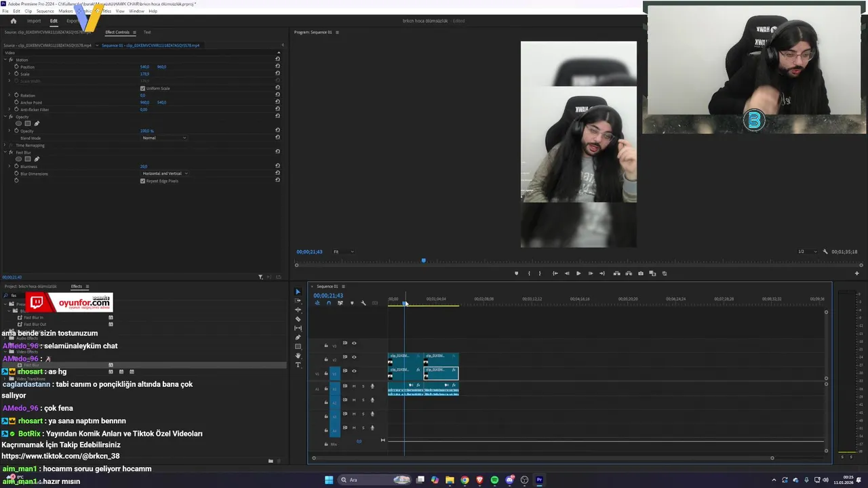Open File Explorer from the taskbar

click(450, 480)
